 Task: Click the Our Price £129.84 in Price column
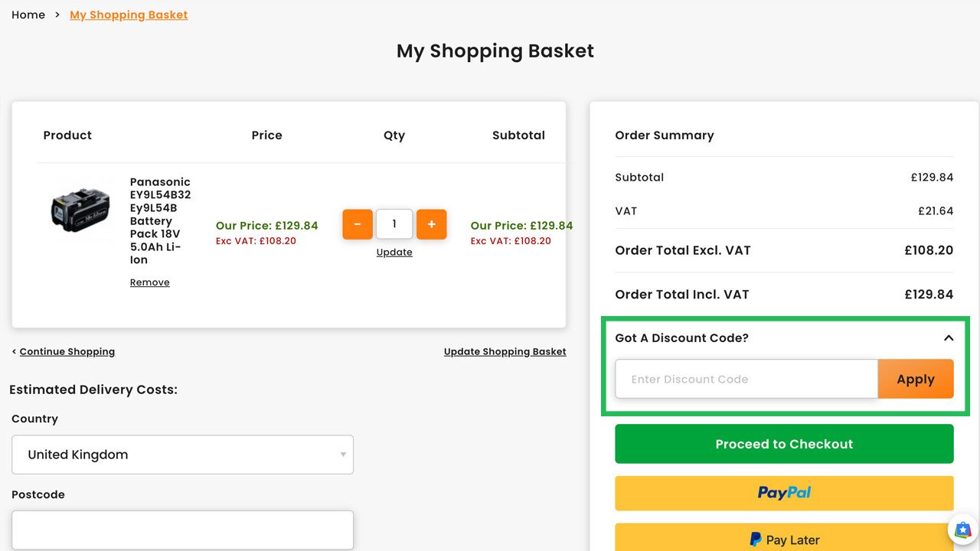[266, 226]
